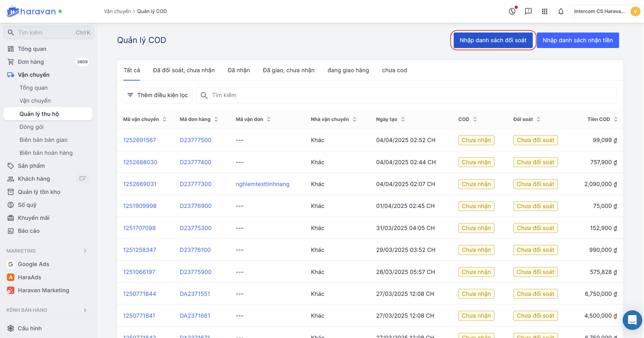Image resolution: width=644 pixels, height=338 pixels.
Task: Open Sổ quỹ from sidebar
Action: pyautogui.click(x=27, y=205)
